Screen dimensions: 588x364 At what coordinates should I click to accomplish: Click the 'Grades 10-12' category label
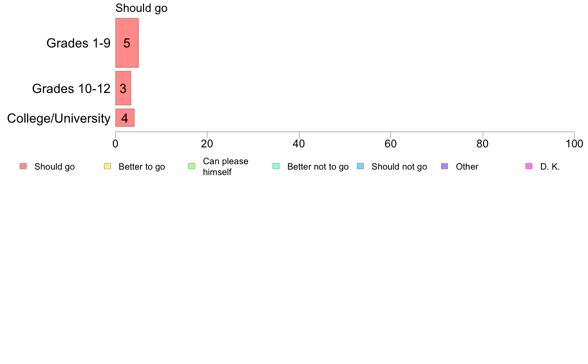click(71, 89)
